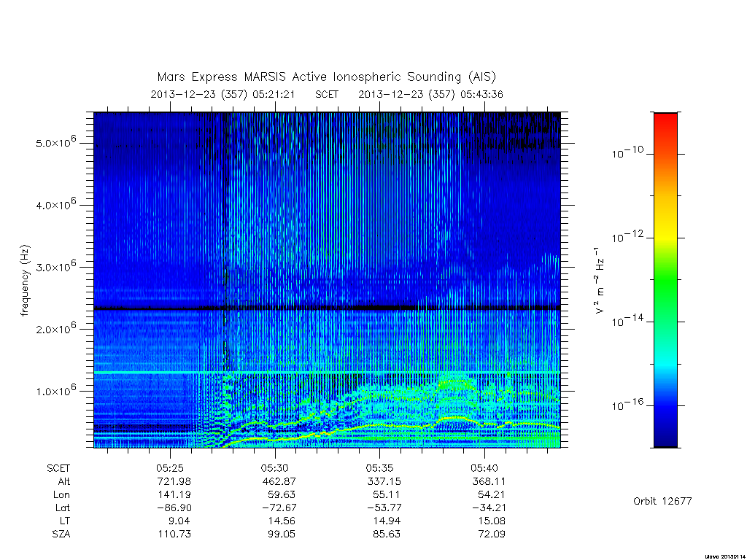Click the altitude value 462.87
The width and height of the screenshot is (747, 560).
[279, 481]
